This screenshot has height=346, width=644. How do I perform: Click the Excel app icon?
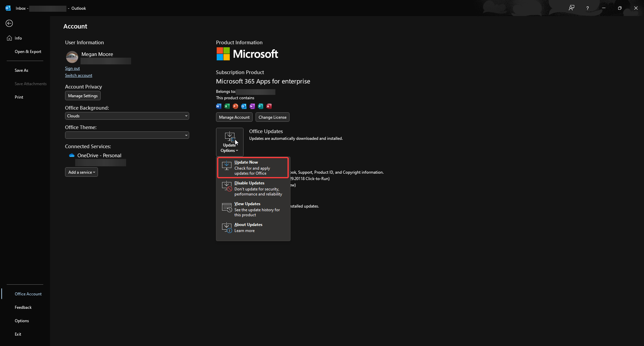(227, 106)
